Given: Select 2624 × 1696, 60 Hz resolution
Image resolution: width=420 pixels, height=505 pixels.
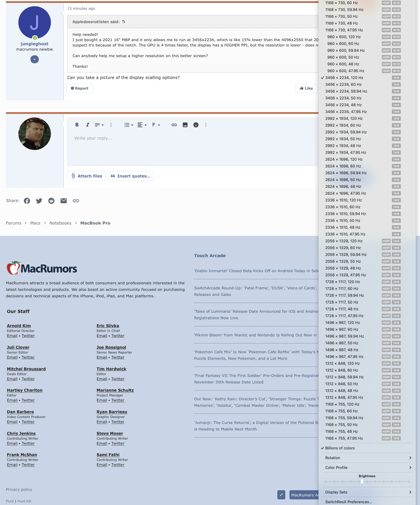Looking at the screenshot, I should coord(367,166).
